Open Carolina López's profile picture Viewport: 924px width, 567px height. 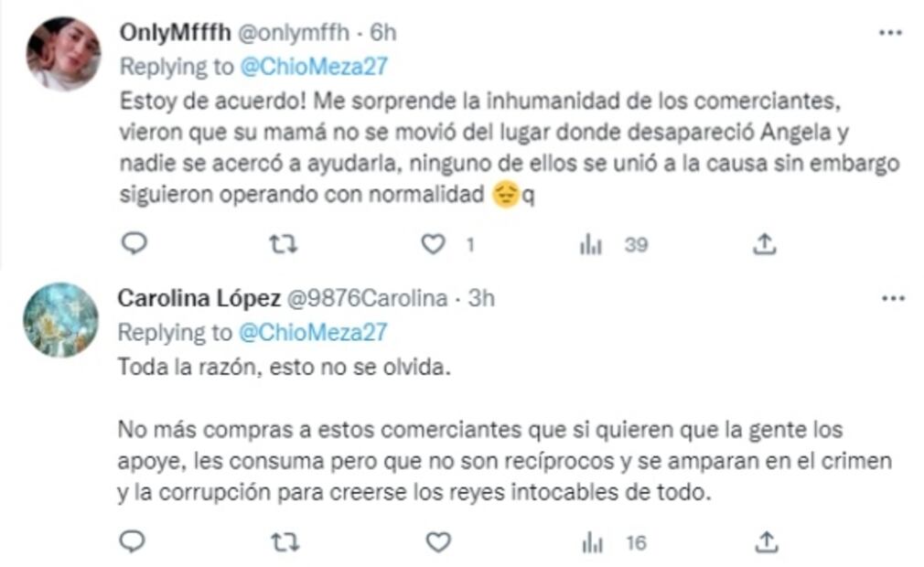(x=61, y=319)
